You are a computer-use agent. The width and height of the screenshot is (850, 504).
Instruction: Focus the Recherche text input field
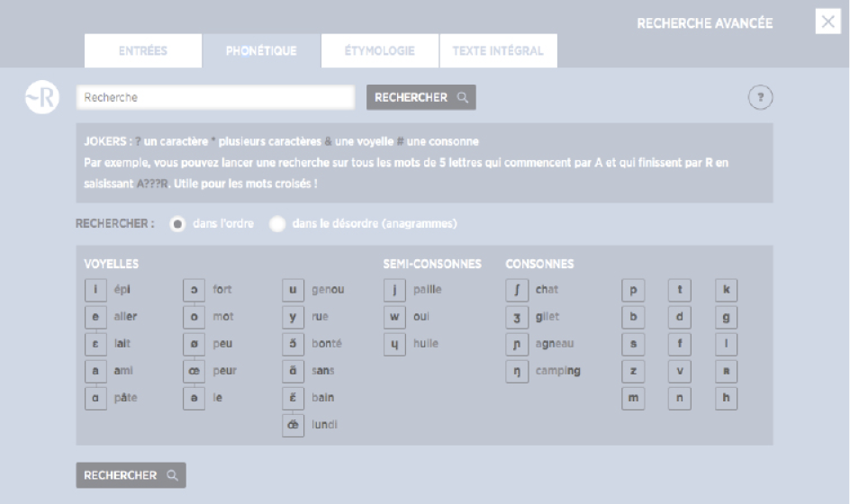(x=215, y=97)
